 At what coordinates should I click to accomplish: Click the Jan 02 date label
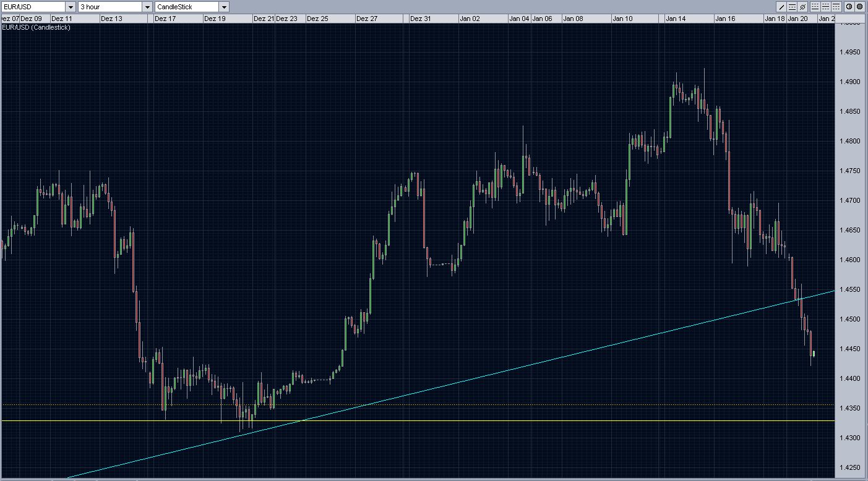click(x=470, y=19)
